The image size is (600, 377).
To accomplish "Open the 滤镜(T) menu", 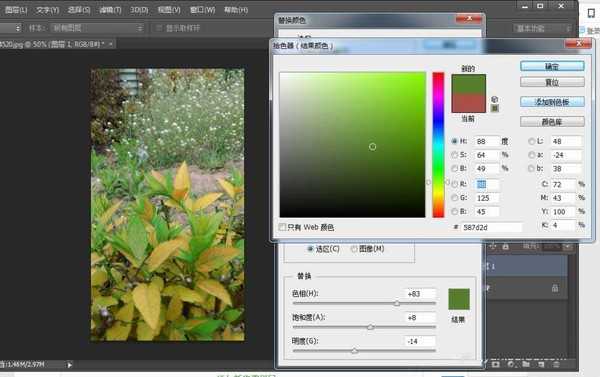I will tap(110, 10).
